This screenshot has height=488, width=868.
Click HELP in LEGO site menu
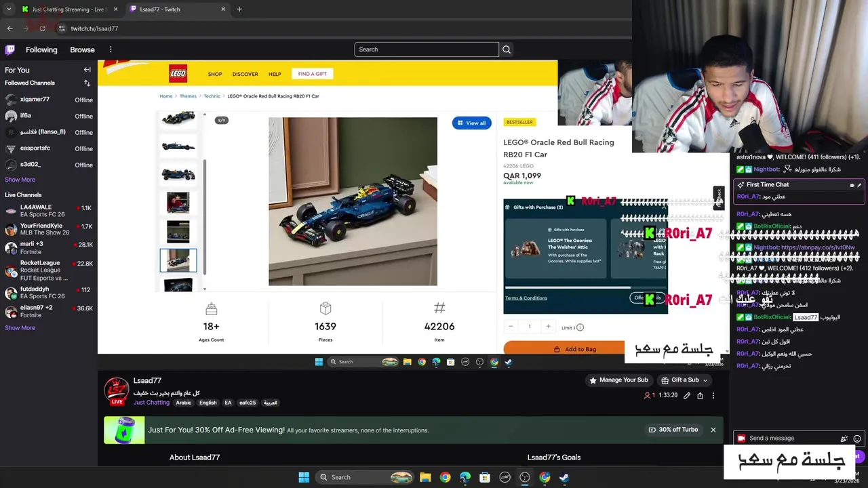(x=275, y=74)
